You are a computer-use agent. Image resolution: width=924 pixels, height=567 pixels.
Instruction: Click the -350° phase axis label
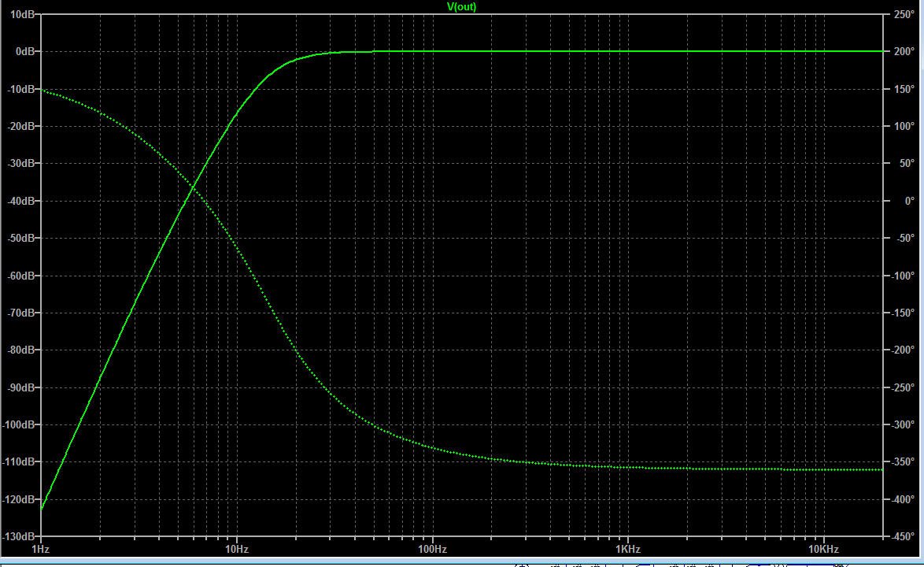pos(902,462)
